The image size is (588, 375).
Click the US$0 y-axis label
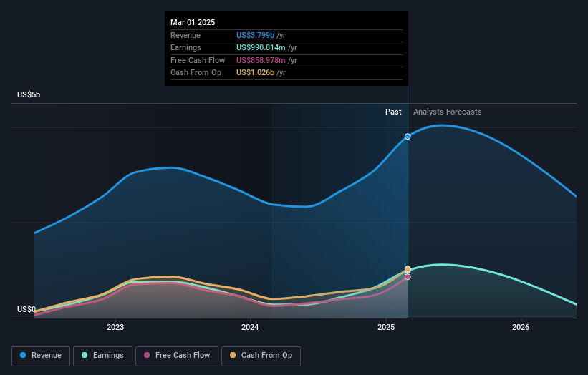pyautogui.click(x=26, y=309)
